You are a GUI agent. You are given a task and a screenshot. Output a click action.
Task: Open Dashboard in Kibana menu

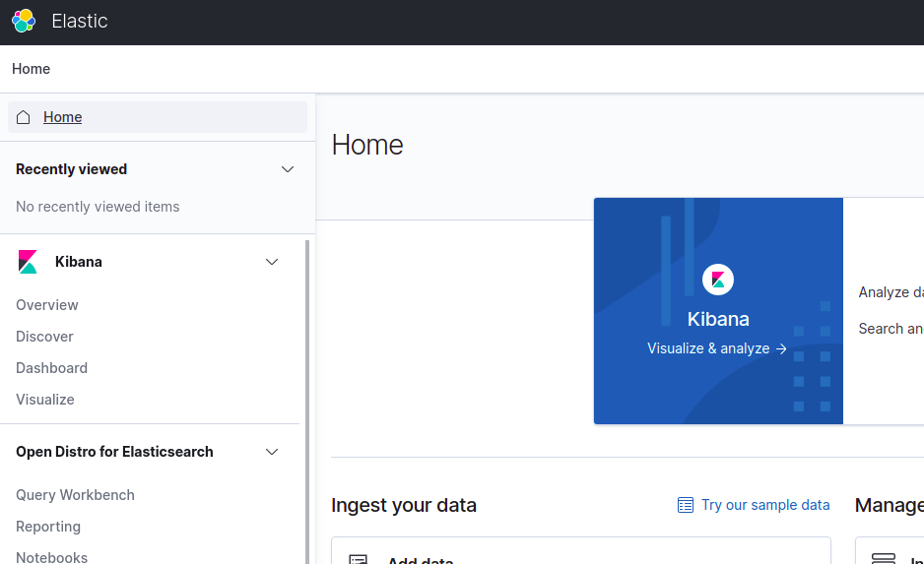pyautogui.click(x=52, y=368)
